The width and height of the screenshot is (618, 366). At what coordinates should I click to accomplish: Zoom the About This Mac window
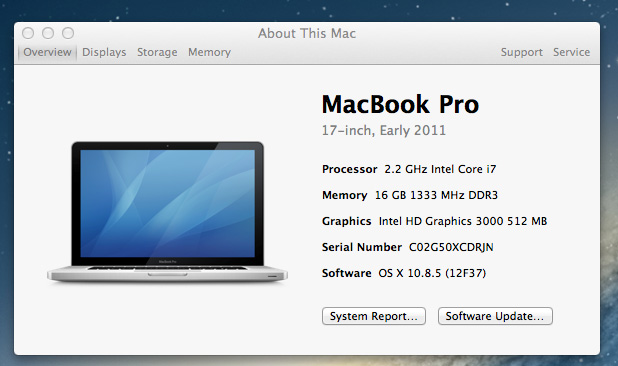pyautogui.click(x=68, y=33)
